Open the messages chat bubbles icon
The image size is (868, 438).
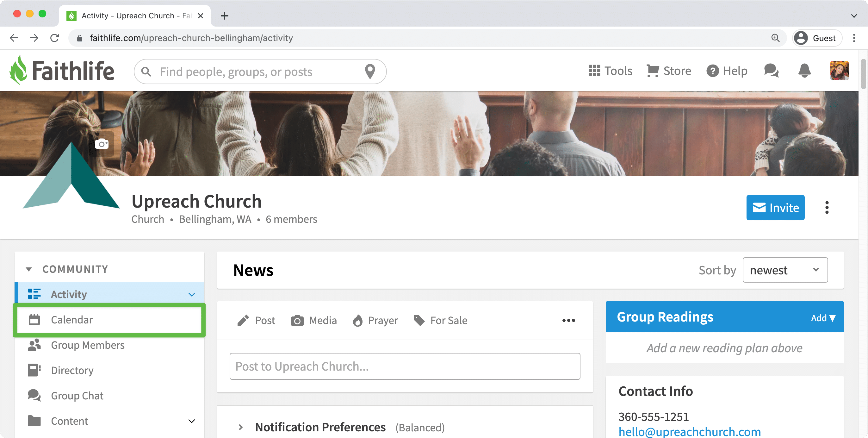point(771,71)
